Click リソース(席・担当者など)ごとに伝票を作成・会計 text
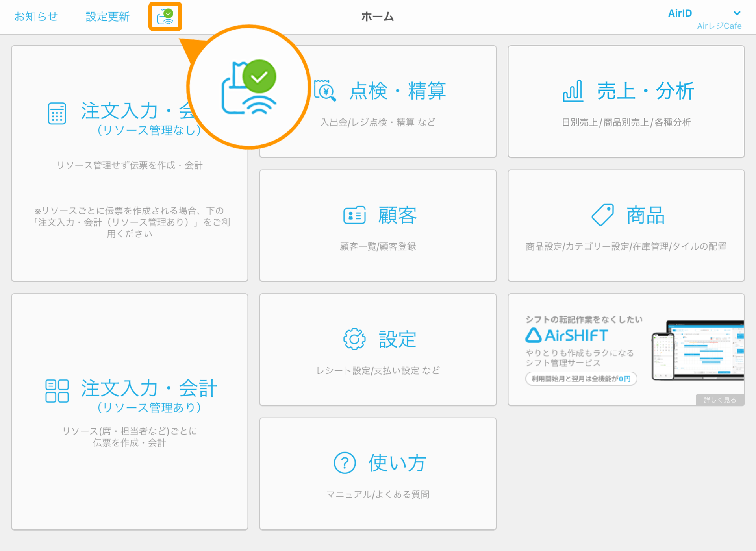The image size is (756, 551). pyautogui.click(x=130, y=437)
